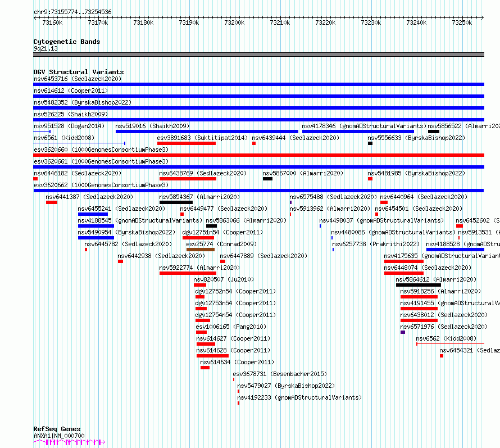Click the dgv12753n54 (Cooper2011) label

pos(235,303)
